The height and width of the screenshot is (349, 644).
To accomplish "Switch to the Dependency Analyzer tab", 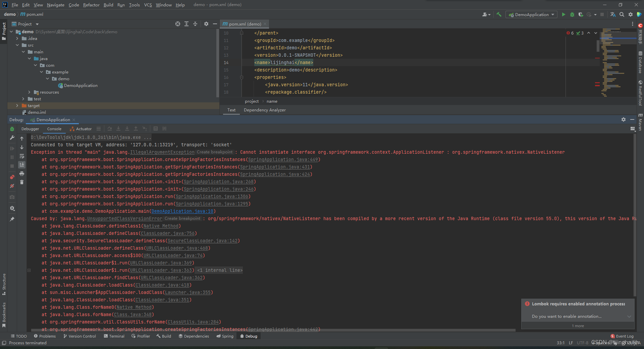I will pyautogui.click(x=265, y=110).
